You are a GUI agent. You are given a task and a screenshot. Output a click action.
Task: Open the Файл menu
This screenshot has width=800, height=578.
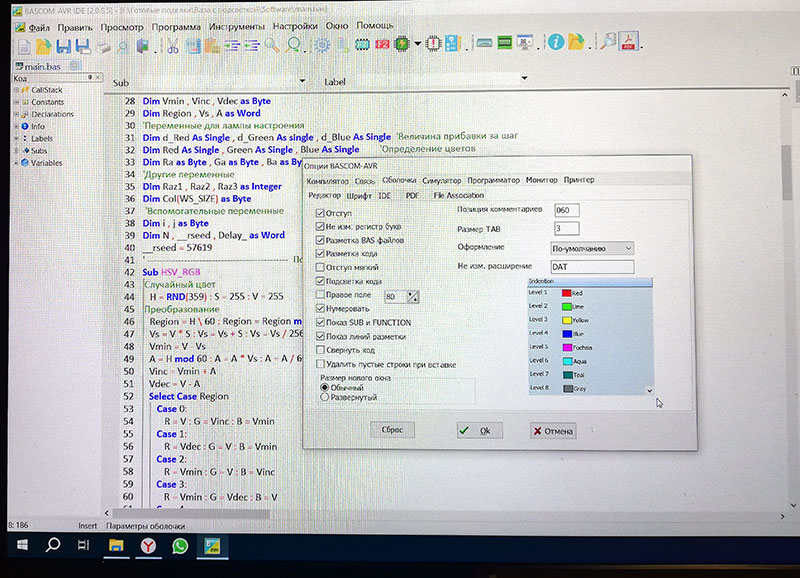click(x=39, y=28)
